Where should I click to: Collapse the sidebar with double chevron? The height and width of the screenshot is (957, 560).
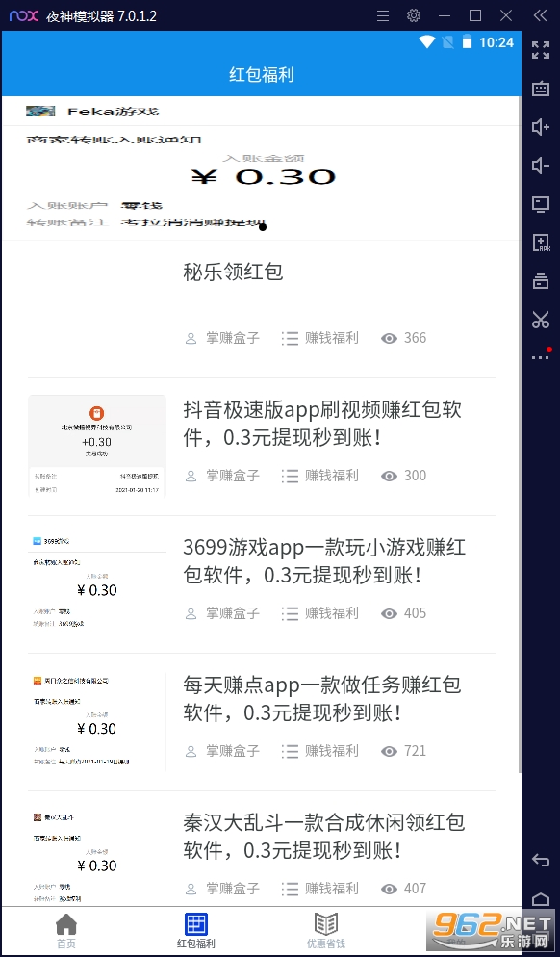pyautogui.click(x=541, y=15)
